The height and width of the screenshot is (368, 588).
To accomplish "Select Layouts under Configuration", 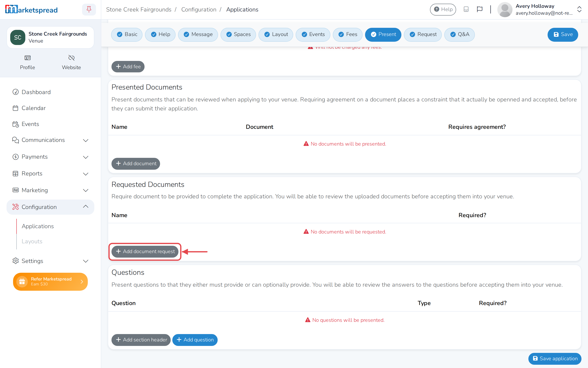I will click(32, 241).
